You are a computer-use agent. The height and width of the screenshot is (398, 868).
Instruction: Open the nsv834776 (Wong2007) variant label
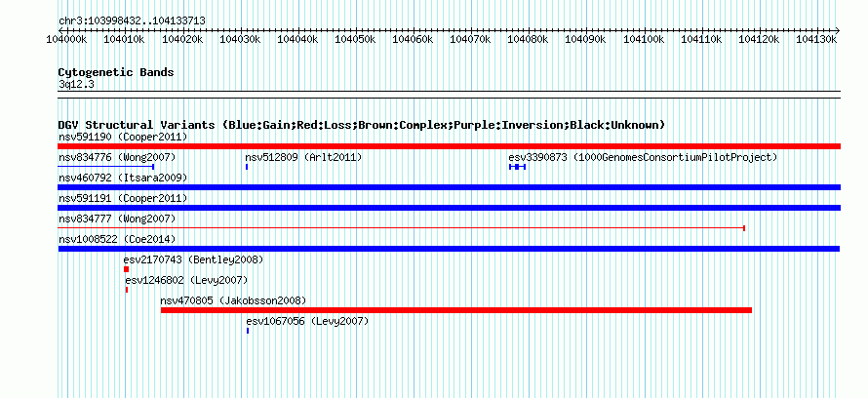[117, 158]
